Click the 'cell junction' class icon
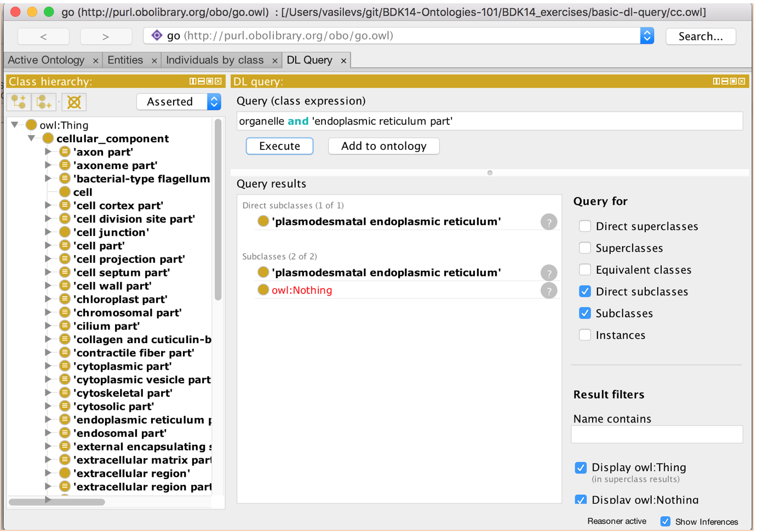This screenshot has width=757, height=532. click(65, 232)
